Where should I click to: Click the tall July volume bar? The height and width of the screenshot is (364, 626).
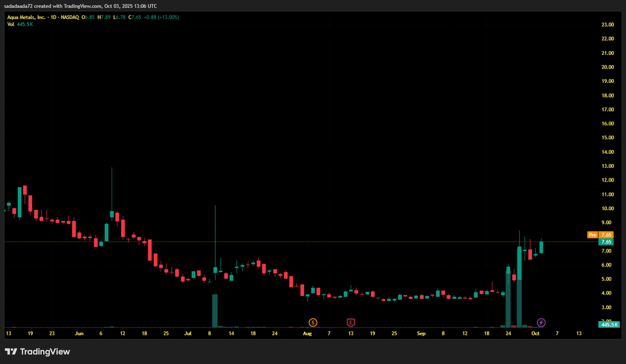click(x=214, y=311)
